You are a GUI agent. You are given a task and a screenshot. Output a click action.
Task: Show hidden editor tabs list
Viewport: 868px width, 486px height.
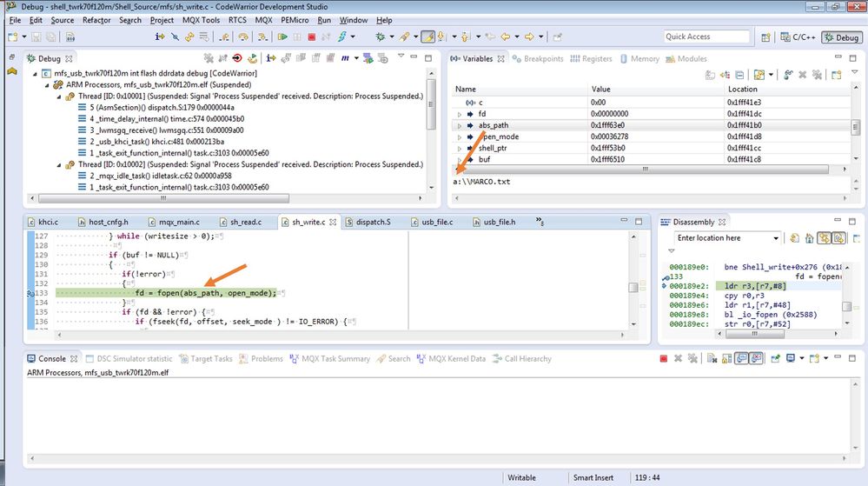(540, 222)
